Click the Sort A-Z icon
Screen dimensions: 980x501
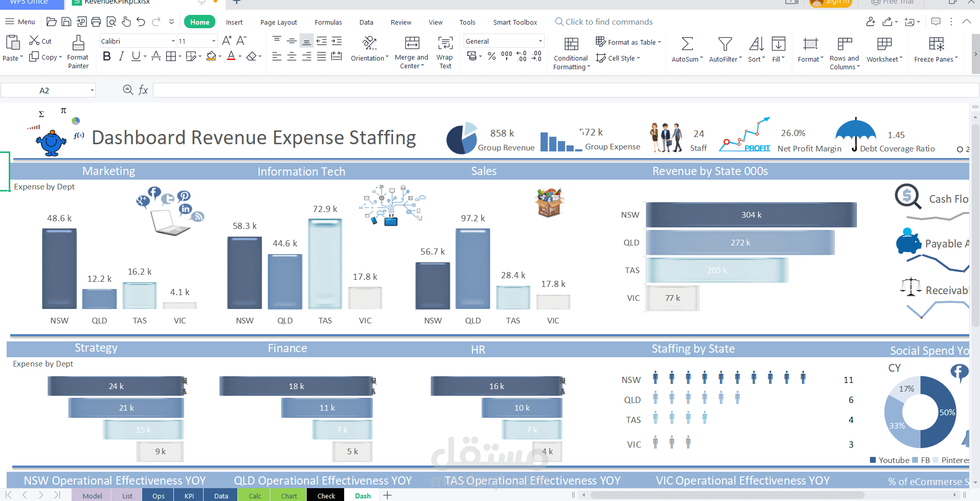click(x=756, y=44)
